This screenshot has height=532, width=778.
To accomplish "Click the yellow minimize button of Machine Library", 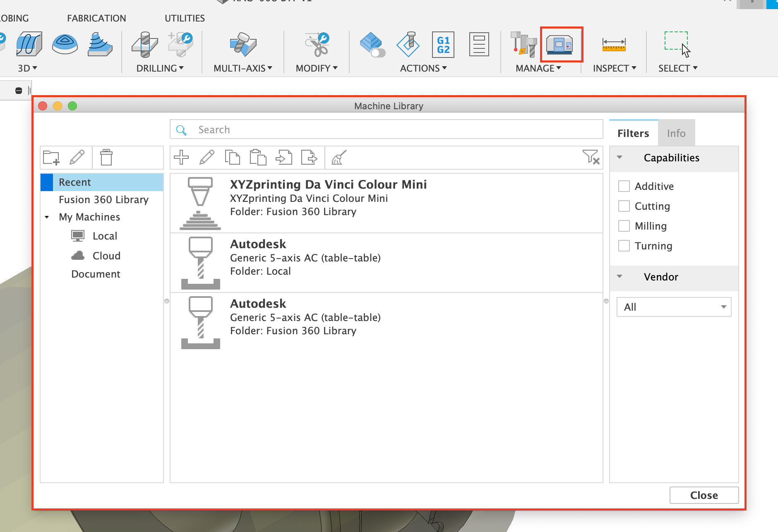I will coord(58,106).
